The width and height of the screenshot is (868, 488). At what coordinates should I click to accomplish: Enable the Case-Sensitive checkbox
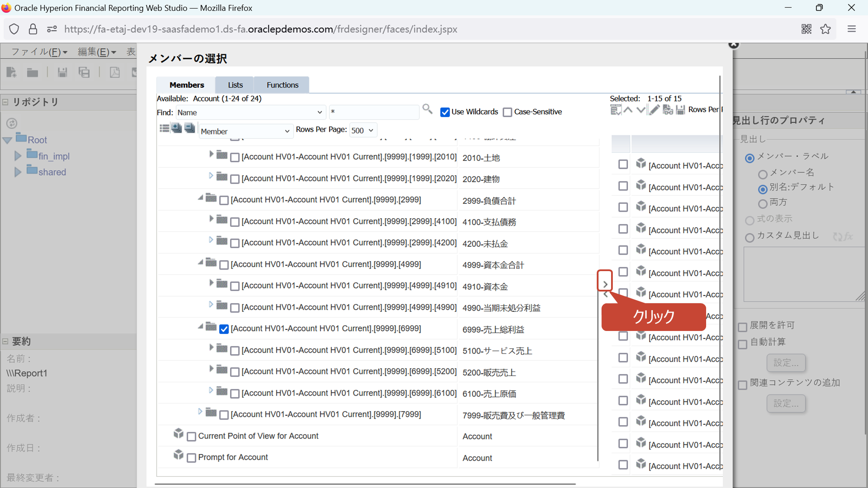[x=507, y=112]
